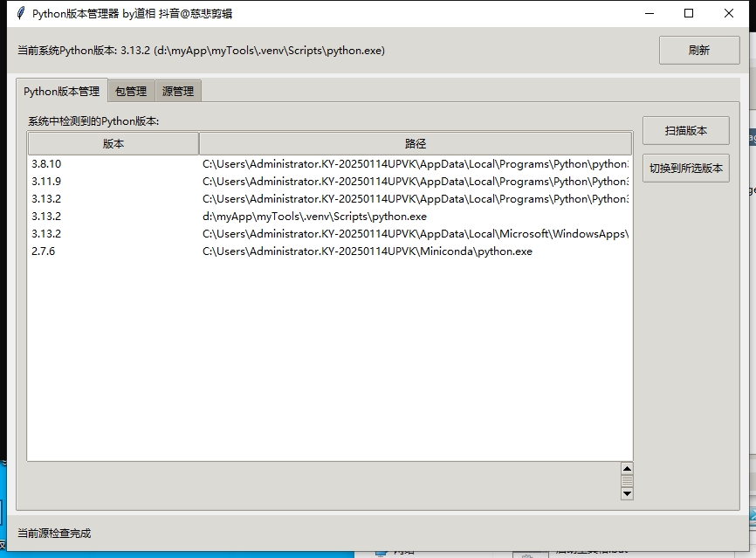Open the 源管理 source management tab
756x558 pixels.
point(178,91)
